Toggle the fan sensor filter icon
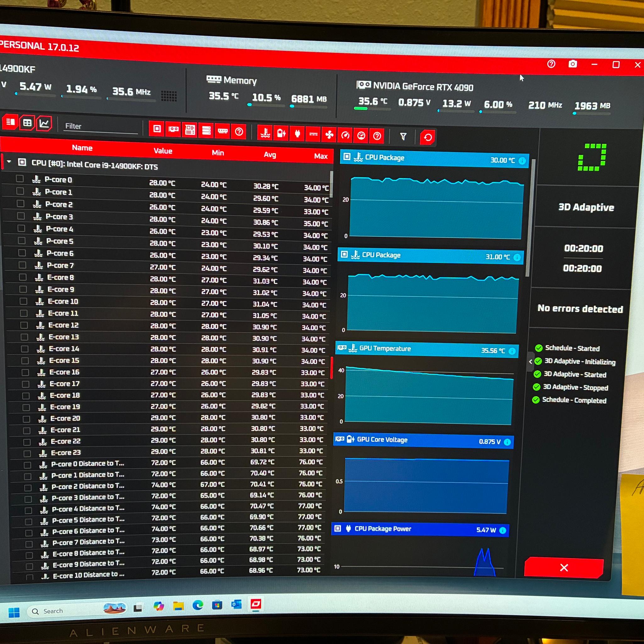644x644 pixels. pos(329,135)
